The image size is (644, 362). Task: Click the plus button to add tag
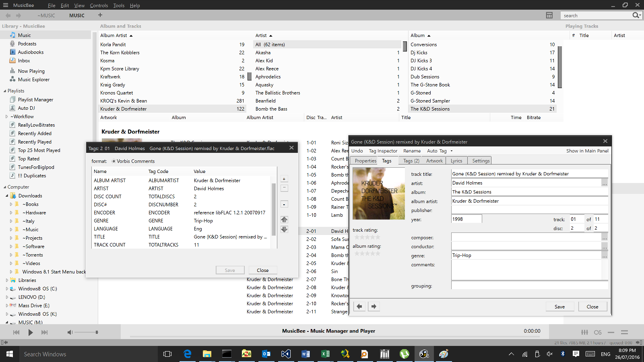284,179
